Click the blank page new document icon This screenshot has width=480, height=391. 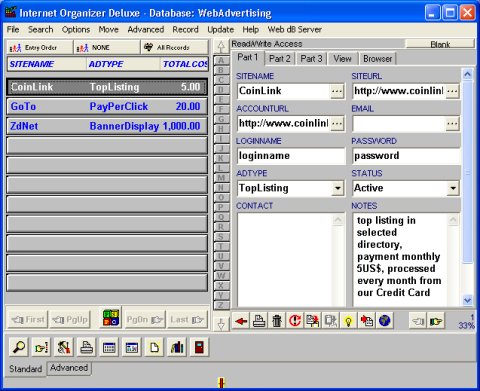pos(154,348)
